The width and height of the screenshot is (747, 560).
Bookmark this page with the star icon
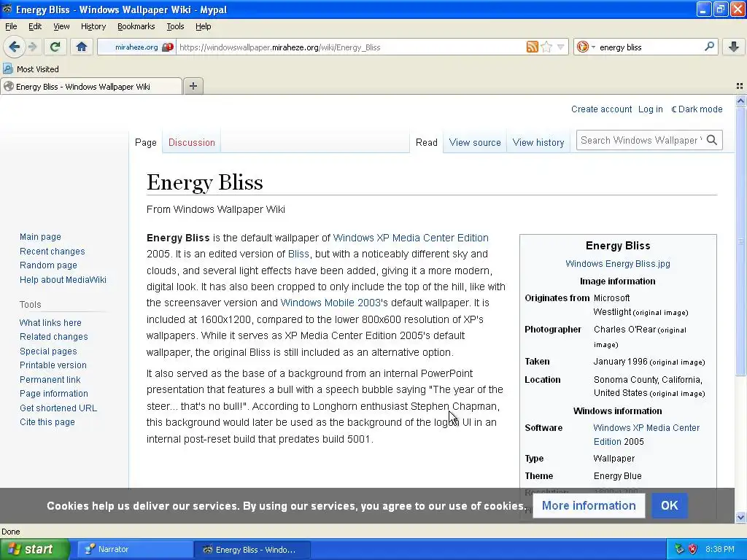tap(546, 47)
